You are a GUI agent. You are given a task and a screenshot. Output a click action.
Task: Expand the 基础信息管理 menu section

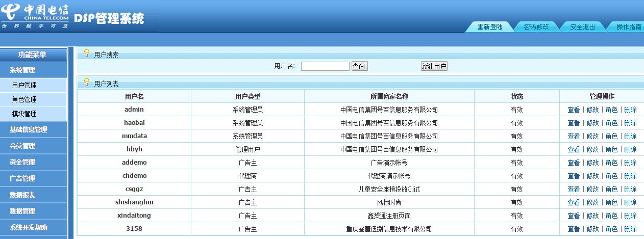point(34,129)
